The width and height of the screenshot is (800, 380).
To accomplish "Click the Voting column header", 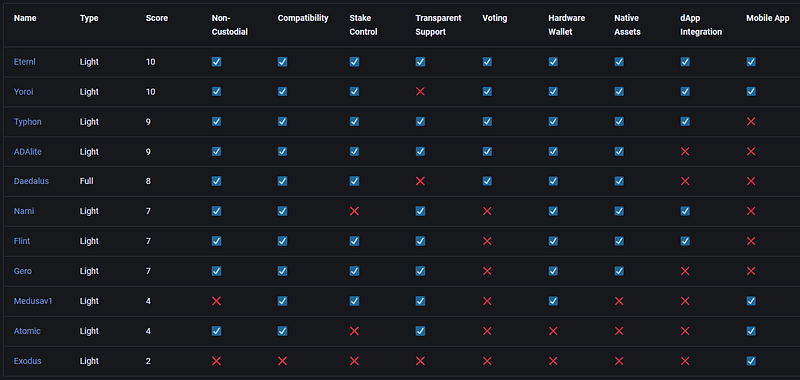I will coord(495,18).
